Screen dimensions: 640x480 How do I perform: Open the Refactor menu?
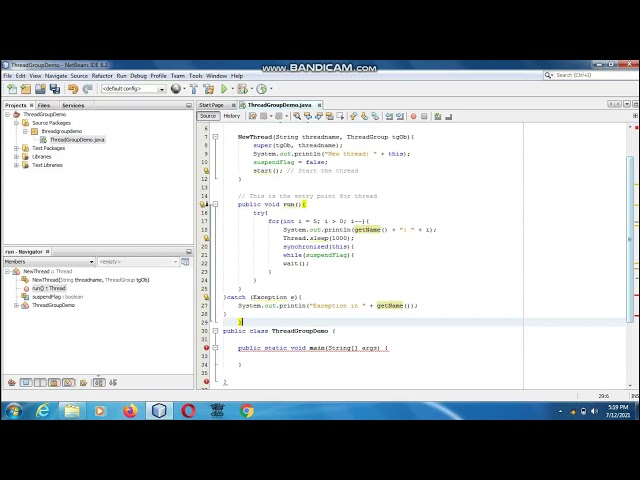(x=102, y=76)
